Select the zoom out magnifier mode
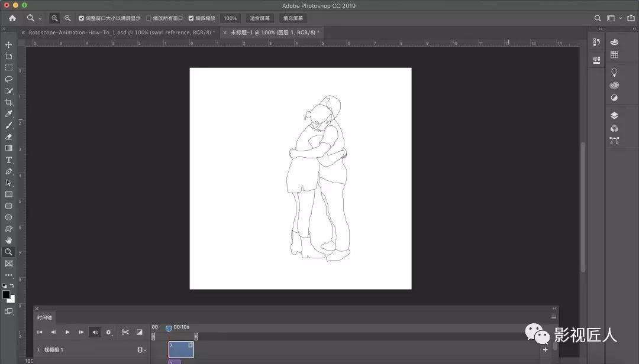Image resolution: width=639 pixels, height=364 pixels. coord(67,18)
